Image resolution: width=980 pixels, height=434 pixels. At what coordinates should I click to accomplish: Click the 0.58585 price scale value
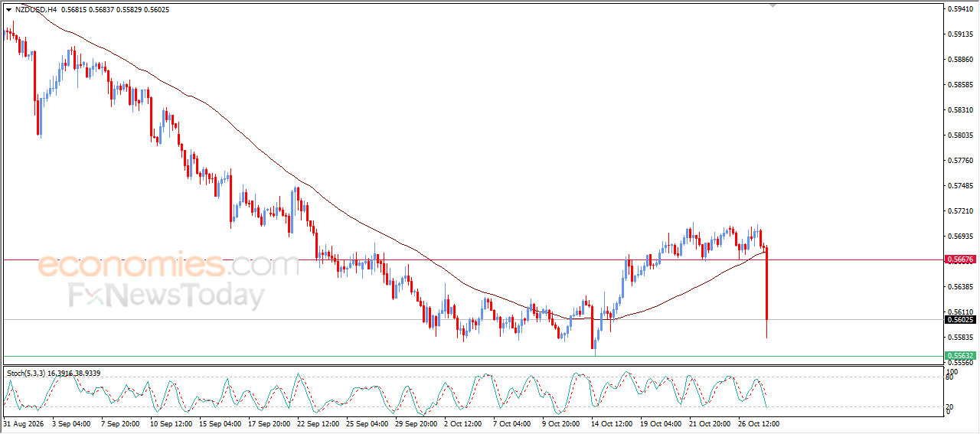tap(960, 85)
